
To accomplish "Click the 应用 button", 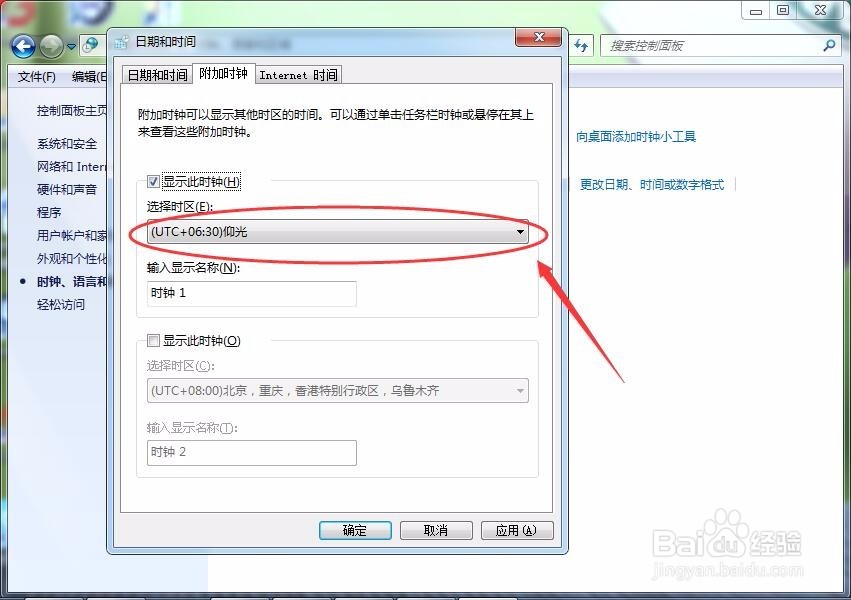I will (x=517, y=530).
